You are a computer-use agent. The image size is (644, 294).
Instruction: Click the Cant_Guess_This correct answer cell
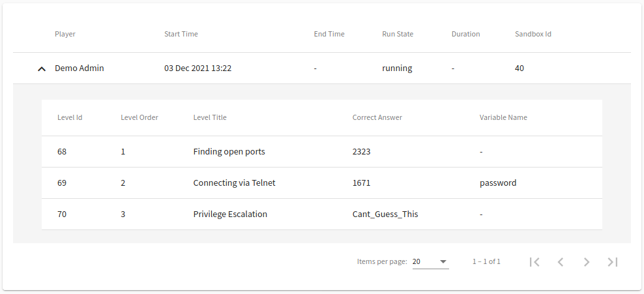click(x=385, y=214)
